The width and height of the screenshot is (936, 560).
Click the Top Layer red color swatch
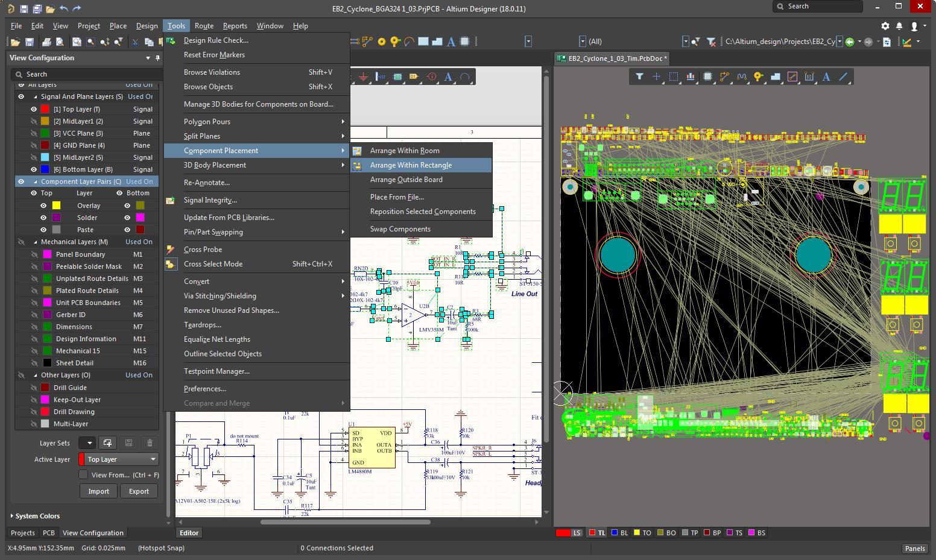(45, 109)
